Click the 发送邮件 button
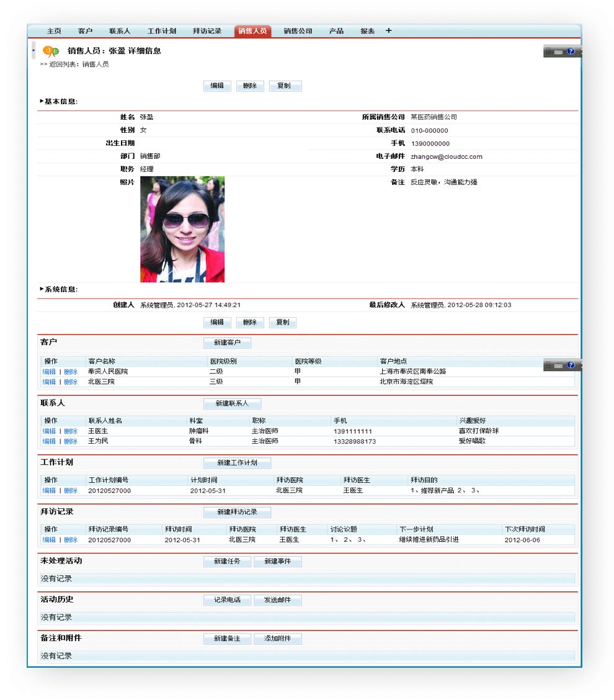 (278, 600)
